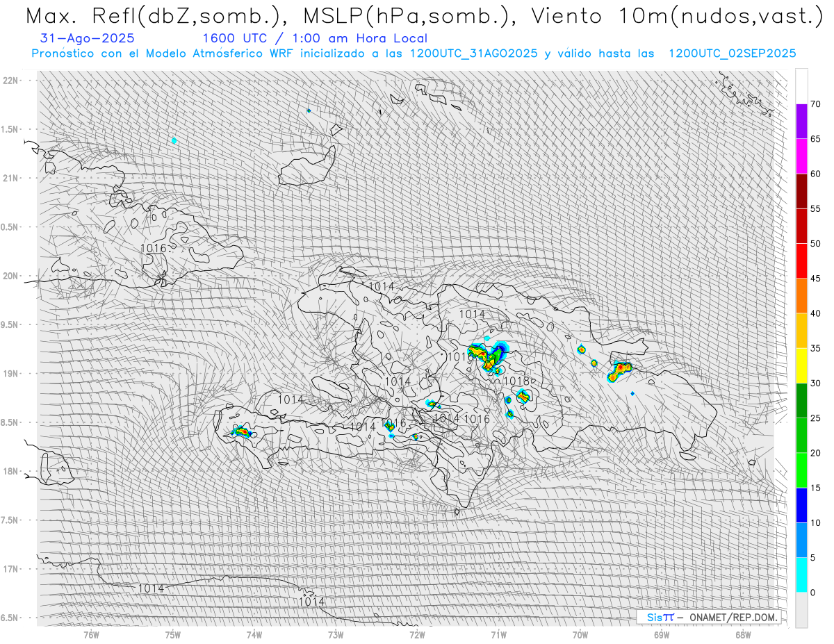Click the '75W' longitude label

[x=172, y=634]
